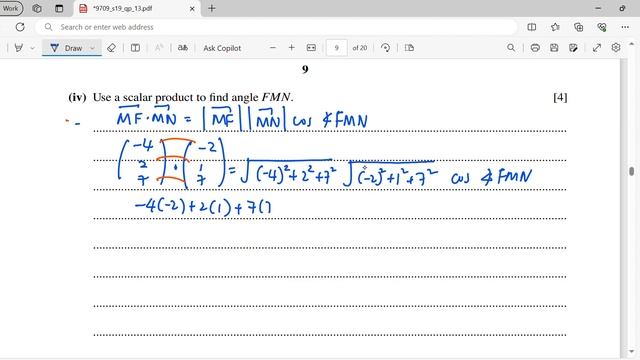Select the Draw tool
640x360 pixels.
67,48
